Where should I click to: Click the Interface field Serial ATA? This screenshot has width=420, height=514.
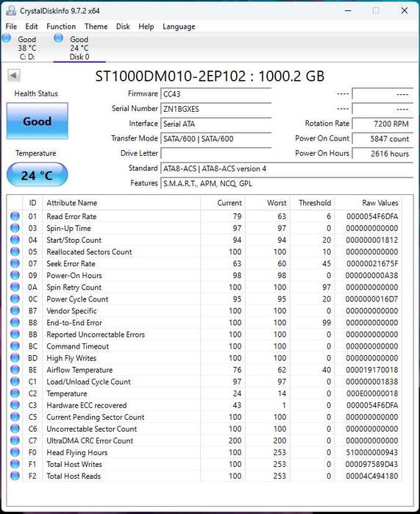[x=216, y=124]
